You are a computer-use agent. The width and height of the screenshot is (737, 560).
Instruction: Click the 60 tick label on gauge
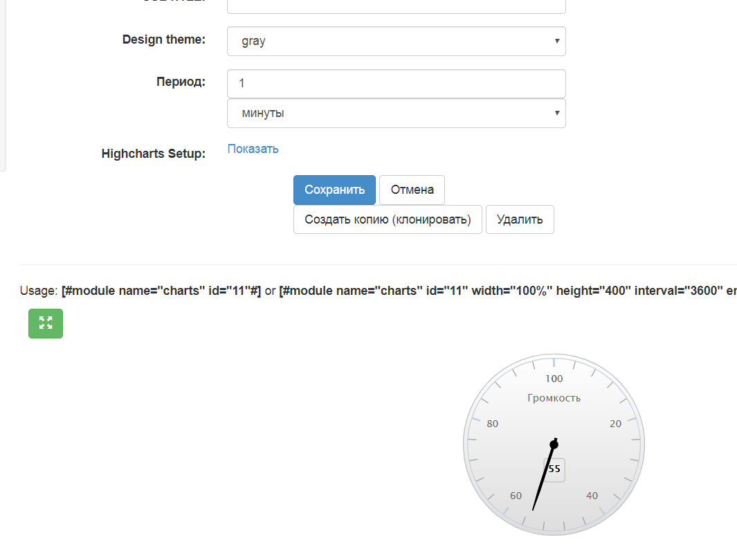pyautogui.click(x=516, y=496)
